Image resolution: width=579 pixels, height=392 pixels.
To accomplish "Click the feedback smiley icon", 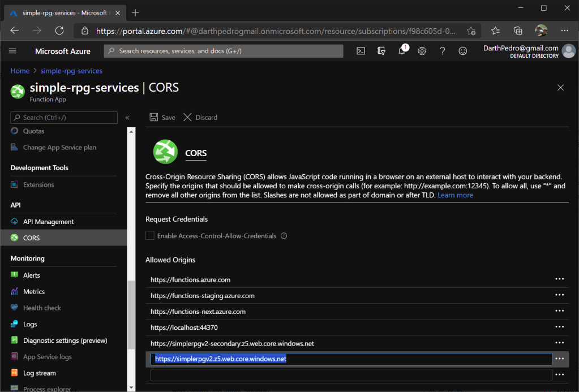I will [x=462, y=51].
